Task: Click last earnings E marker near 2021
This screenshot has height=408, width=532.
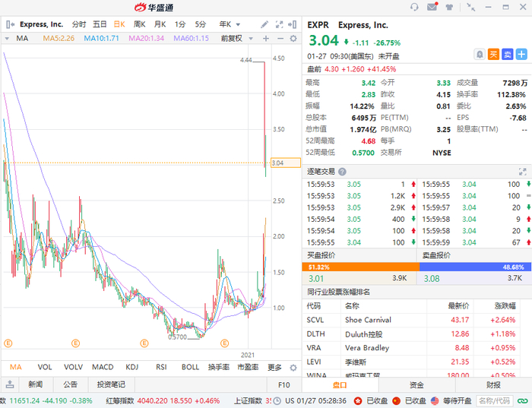Action: 225,343
